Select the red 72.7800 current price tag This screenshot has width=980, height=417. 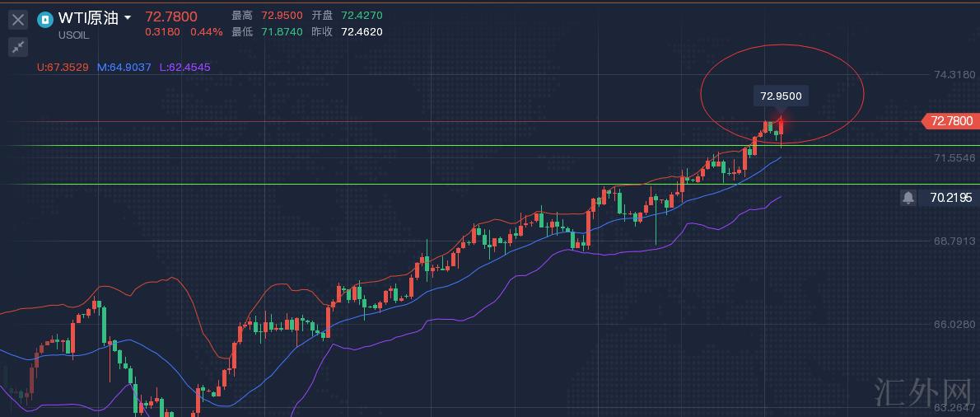click(950, 121)
